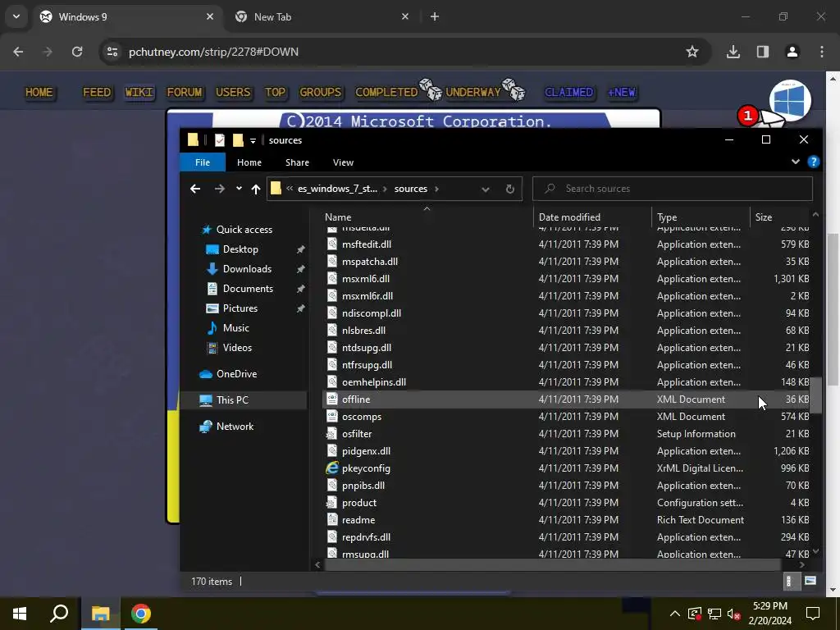Select OneDrive in navigation pane
This screenshot has height=630, width=840.
coord(236,374)
